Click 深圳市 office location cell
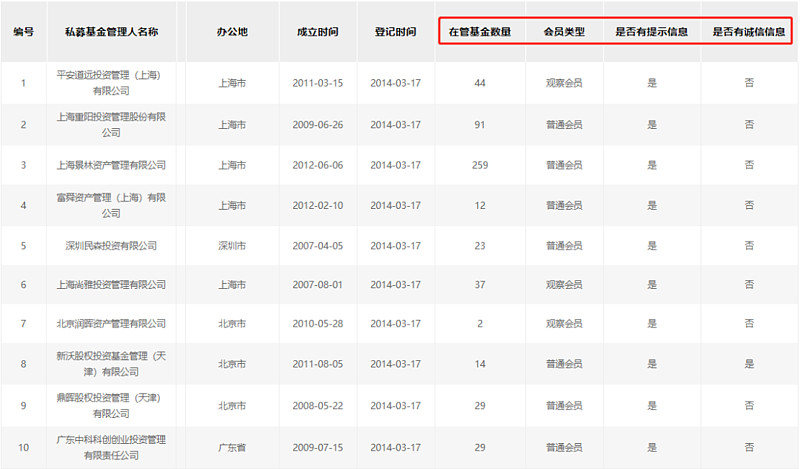Screen dimensions: 800x469 232,245
